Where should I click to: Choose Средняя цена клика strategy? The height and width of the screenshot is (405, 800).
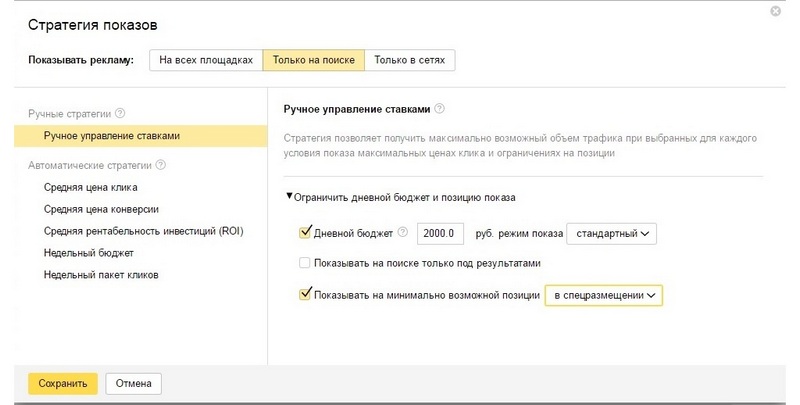click(90, 187)
